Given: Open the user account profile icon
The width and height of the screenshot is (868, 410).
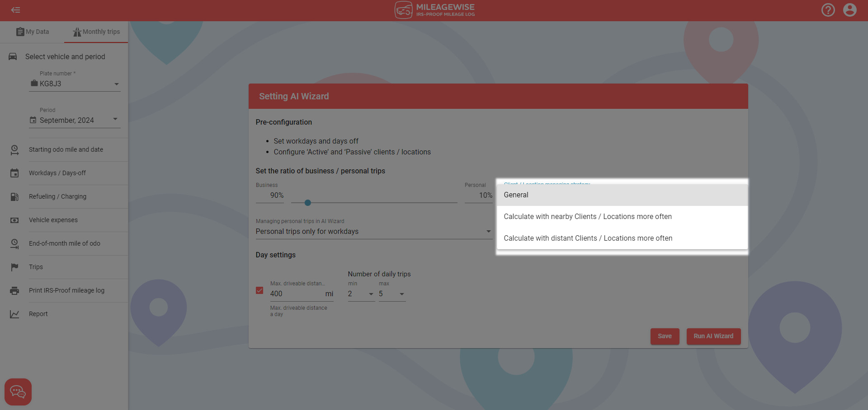Looking at the screenshot, I should click(x=850, y=10).
